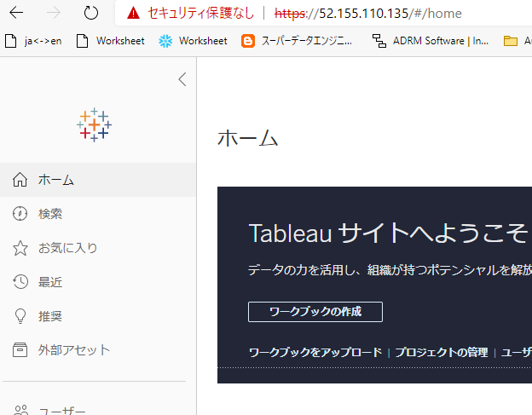
Task: Open 最近 in the sidebar
Action: click(98, 282)
